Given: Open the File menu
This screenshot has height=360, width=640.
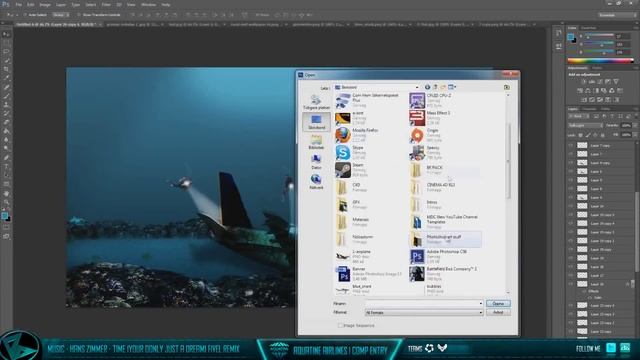Looking at the screenshot, I should [x=19, y=4].
